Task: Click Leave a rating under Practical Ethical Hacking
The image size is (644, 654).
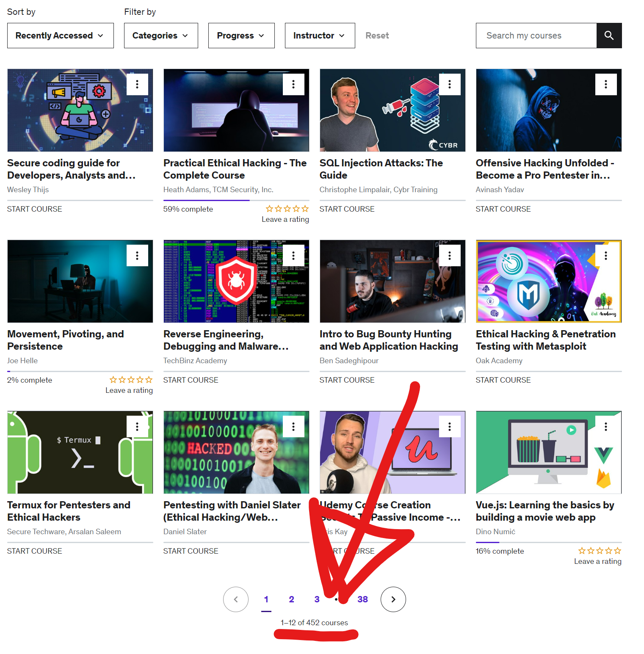Action: (285, 219)
